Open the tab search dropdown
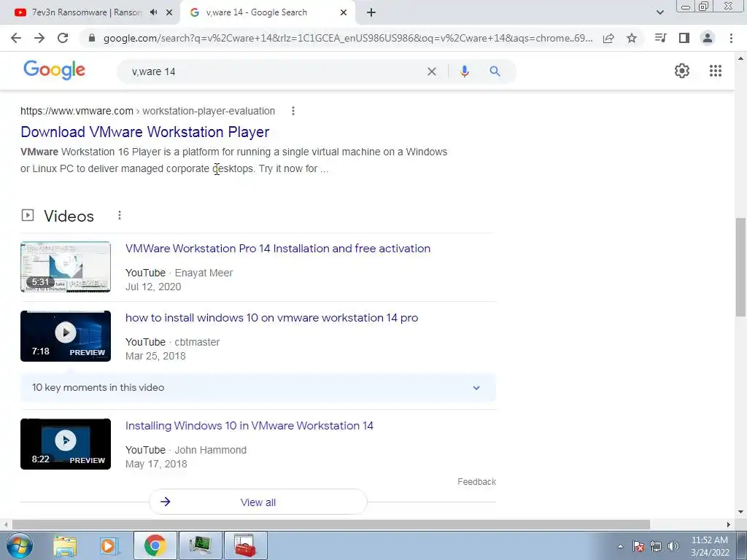Screen dimensions: 747x560 (659, 12)
